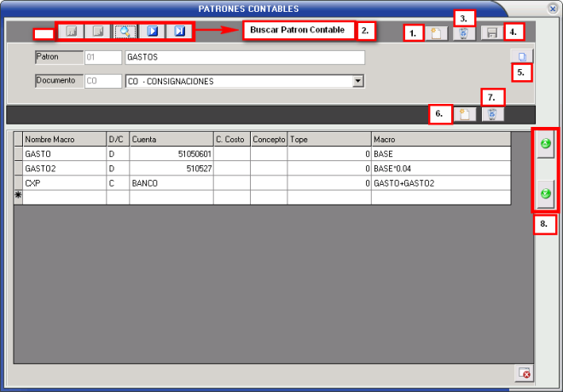Click the Patron name field containing GASTOS
This screenshot has height=392, width=563.
[x=244, y=58]
